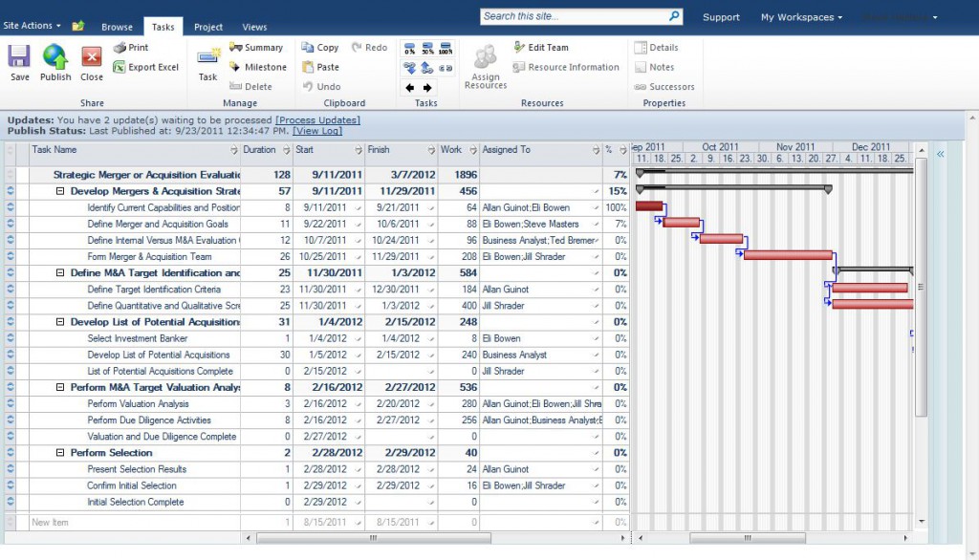Open the Views ribbon tab
The height and width of the screenshot is (560, 979).
tap(254, 27)
